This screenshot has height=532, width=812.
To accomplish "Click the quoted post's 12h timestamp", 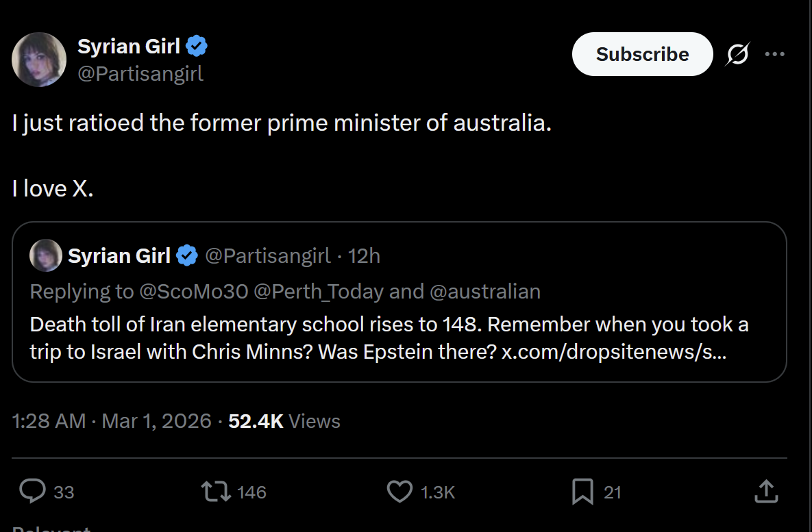I will (x=364, y=256).
